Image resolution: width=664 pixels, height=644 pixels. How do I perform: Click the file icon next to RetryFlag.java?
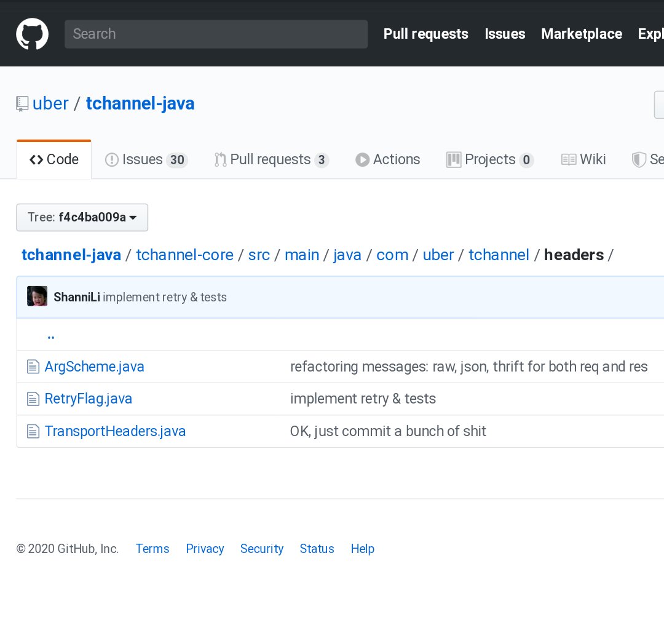(33, 399)
